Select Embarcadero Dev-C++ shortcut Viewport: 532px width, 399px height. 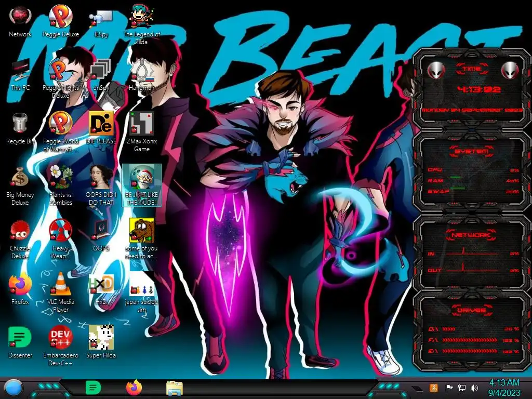click(x=60, y=346)
